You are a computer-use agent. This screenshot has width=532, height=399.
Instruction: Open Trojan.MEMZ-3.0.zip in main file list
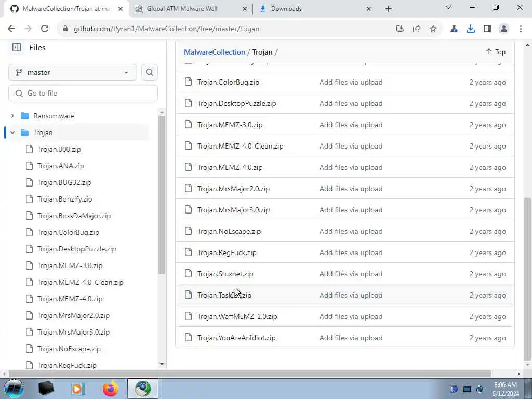[230, 125]
